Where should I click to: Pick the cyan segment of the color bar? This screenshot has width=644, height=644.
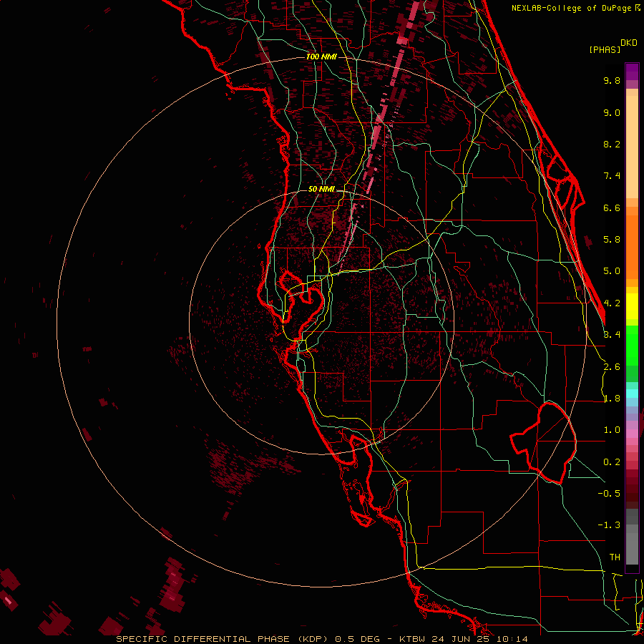[632, 393]
